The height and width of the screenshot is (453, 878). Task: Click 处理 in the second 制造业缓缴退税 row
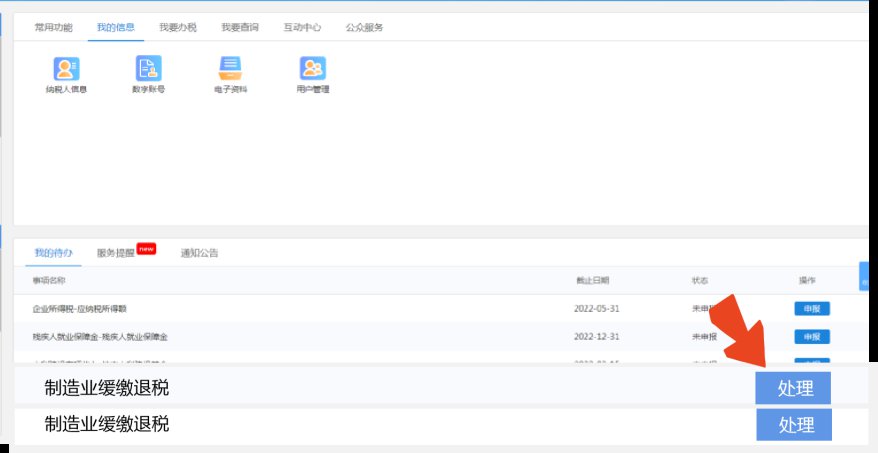(794, 425)
